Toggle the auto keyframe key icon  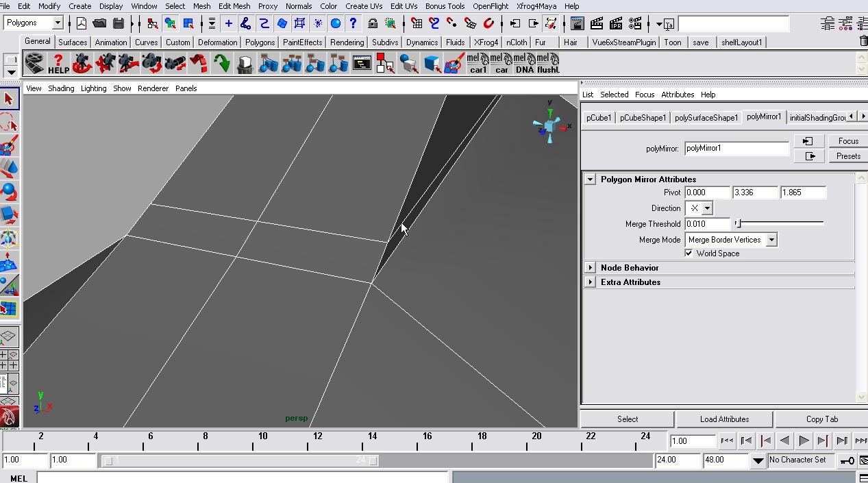click(847, 460)
